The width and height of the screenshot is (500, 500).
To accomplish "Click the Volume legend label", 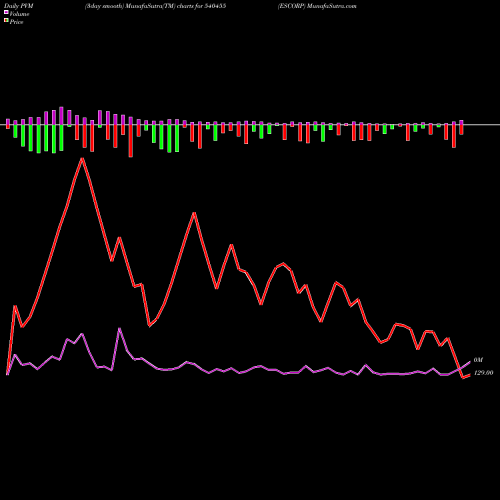I will (19, 14).
